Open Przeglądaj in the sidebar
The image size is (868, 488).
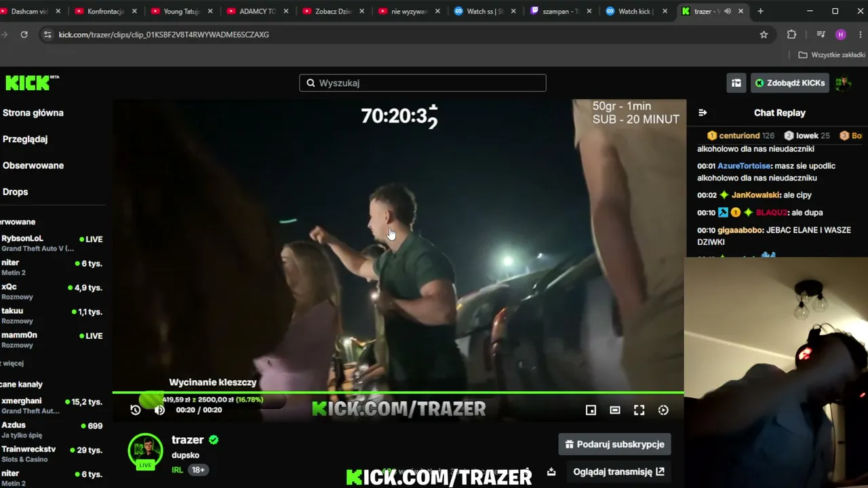[x=25, y=139]
